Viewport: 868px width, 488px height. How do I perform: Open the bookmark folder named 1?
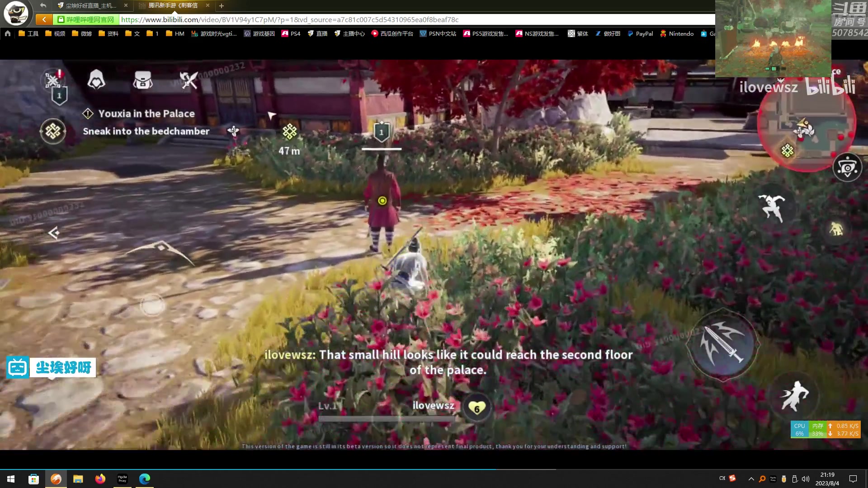pyautogui.click(x=153, y=33)
